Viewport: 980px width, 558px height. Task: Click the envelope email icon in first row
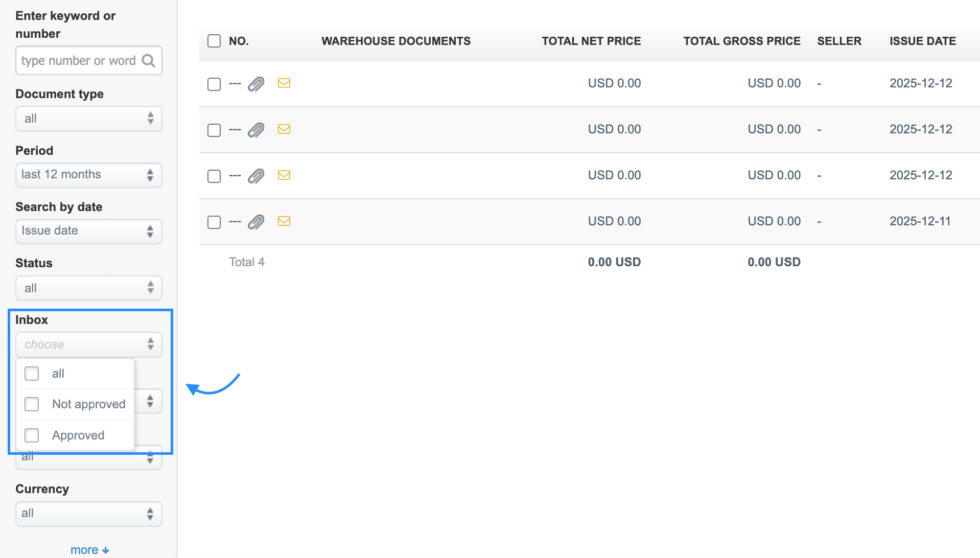(284, 83)
